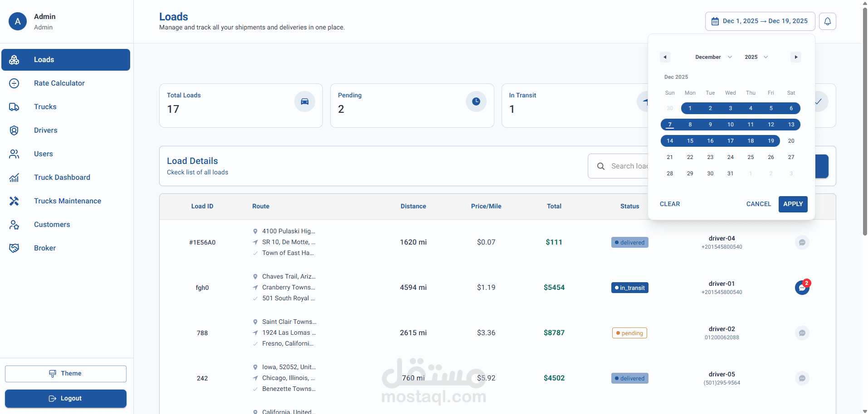Click the in_transit status badge
This screenshot has width=868, height=414.
[x=630, y=288]
